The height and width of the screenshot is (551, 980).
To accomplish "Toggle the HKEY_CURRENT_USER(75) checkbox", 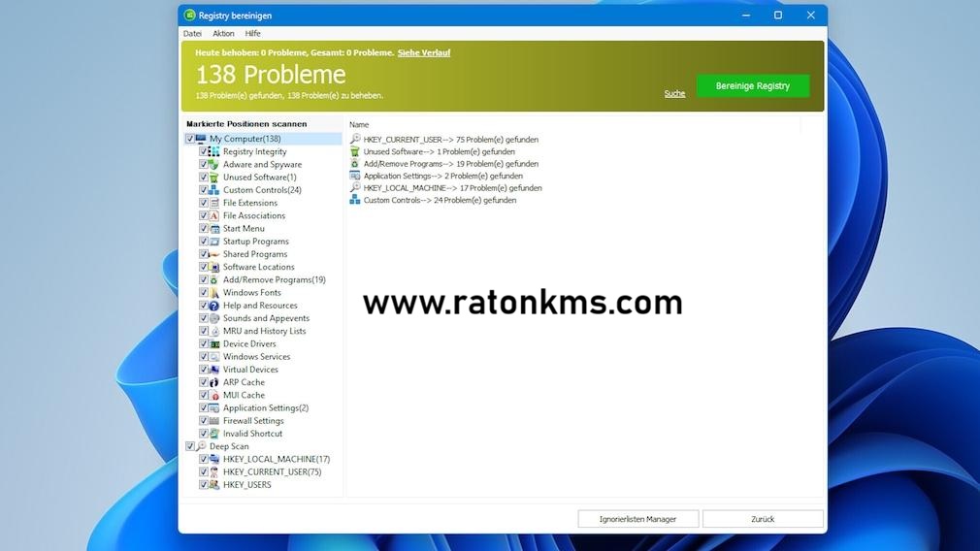I will (203, 471).
